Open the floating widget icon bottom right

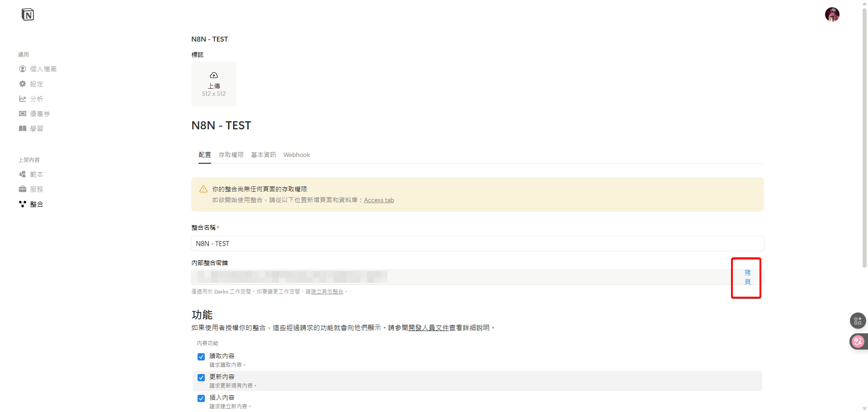point(858,321)
